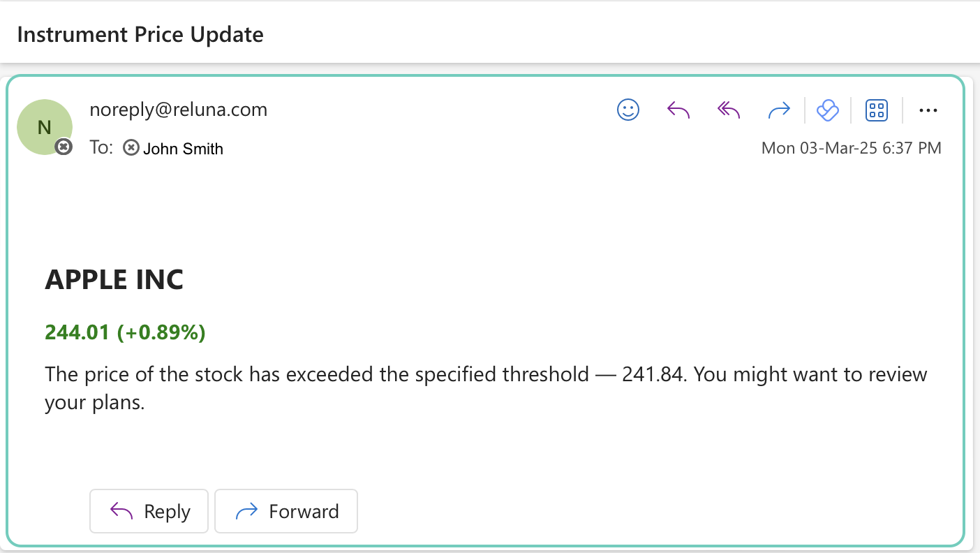Click the Reply arrow in the header toolbar
This screenshot has width=980, height=553.
tap(678, 110)
